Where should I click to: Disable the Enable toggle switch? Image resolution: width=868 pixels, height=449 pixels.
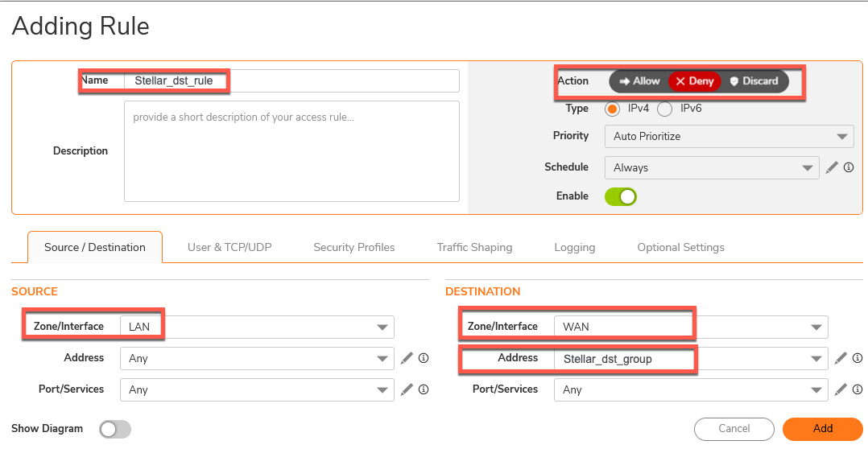tap(621, 196)
